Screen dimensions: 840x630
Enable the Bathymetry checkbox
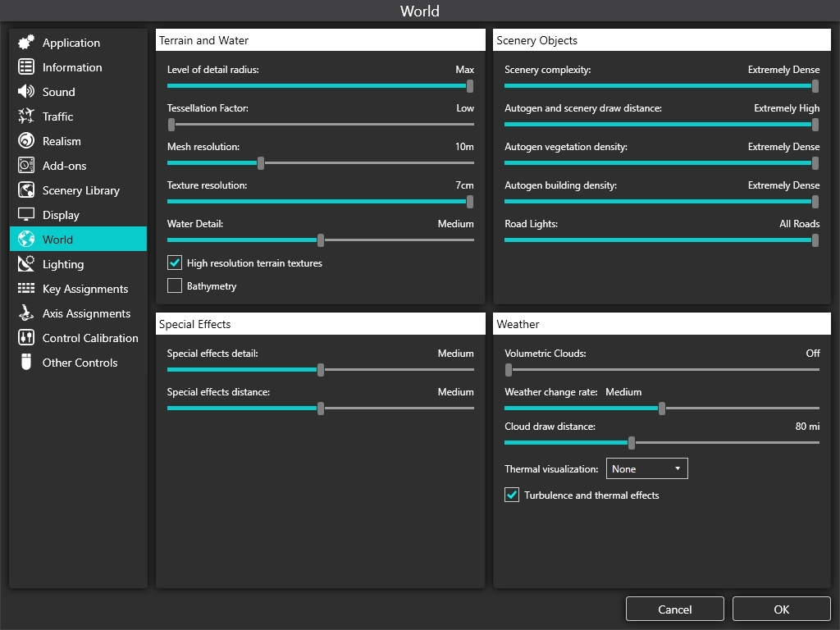(175, 286)
